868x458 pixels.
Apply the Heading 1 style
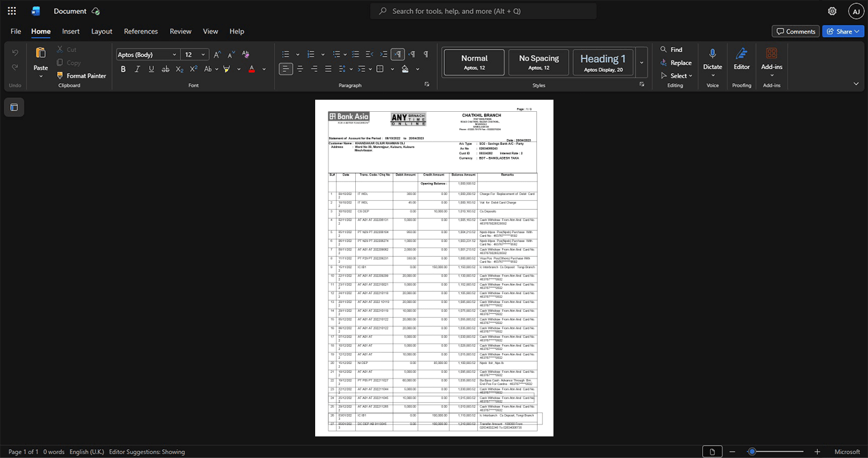click(x=603, y=62)
